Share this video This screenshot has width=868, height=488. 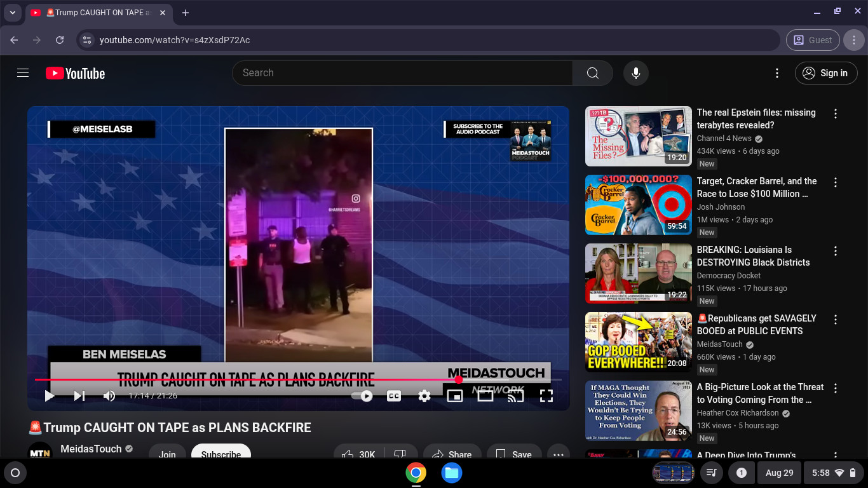tap(452, 454)
